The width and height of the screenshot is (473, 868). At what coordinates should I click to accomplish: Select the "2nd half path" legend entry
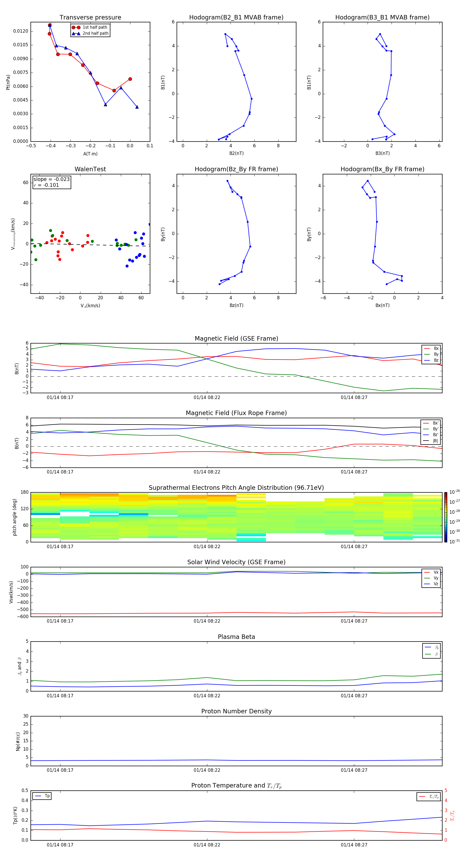pos(90,33)
